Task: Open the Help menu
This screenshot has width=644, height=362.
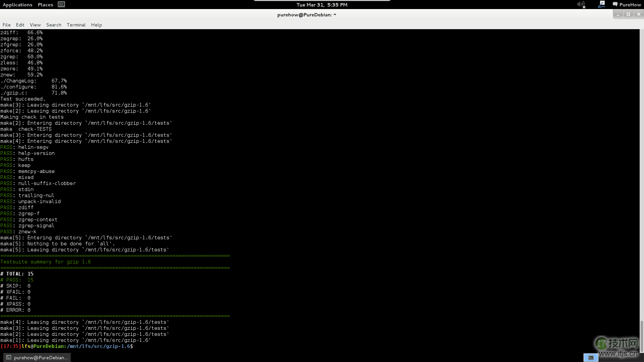Action: tap(96, 25)
